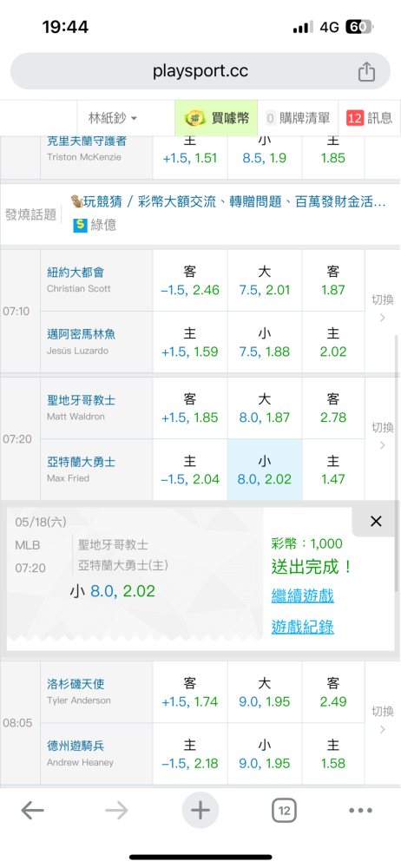Tap pitcher name Christian Scott
This screenshot has width=401, height=868.
pos(79,289)
